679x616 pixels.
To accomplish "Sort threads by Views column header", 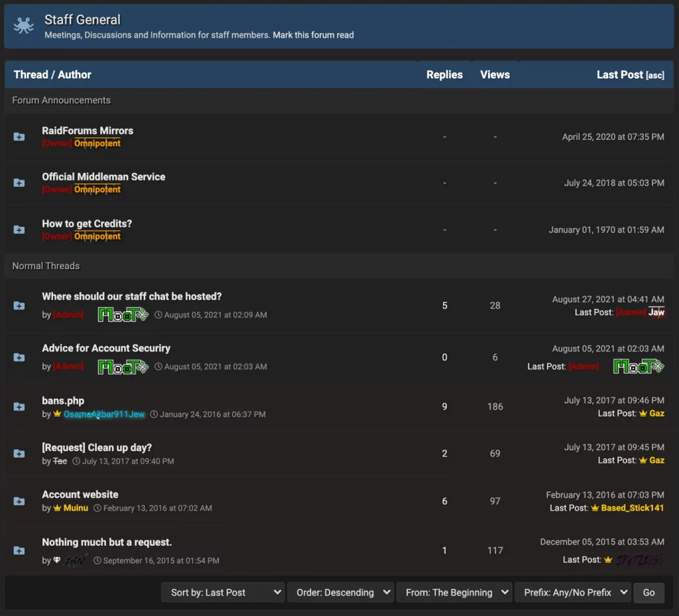I will (495, 74).
